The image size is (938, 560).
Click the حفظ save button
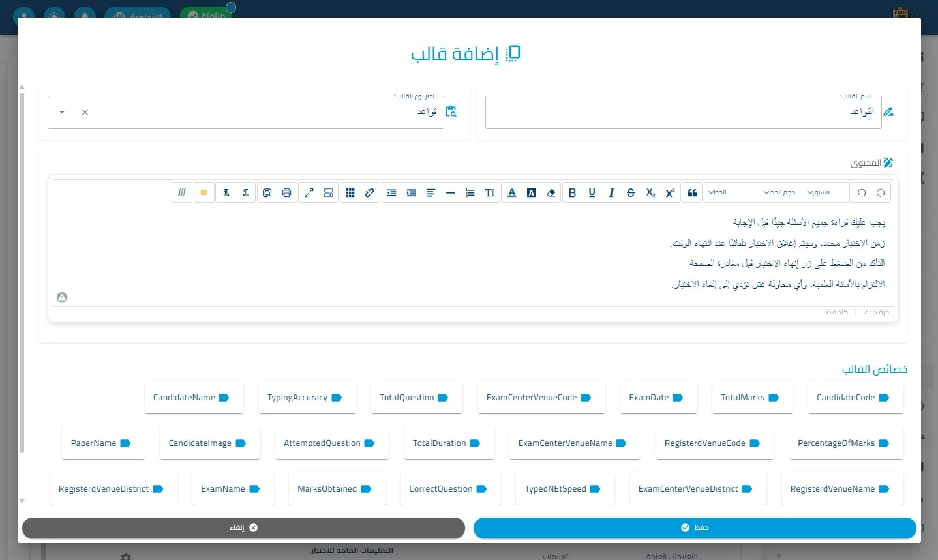[x=695, y=528]
